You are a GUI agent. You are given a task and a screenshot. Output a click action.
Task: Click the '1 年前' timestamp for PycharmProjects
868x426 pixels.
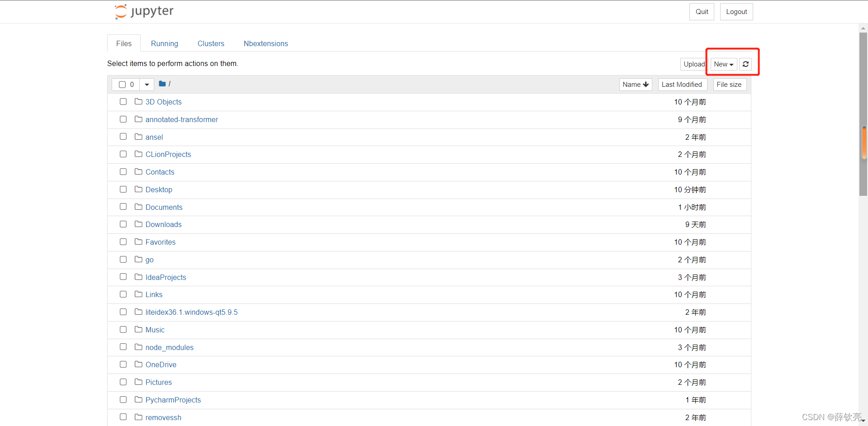(695, 400)
